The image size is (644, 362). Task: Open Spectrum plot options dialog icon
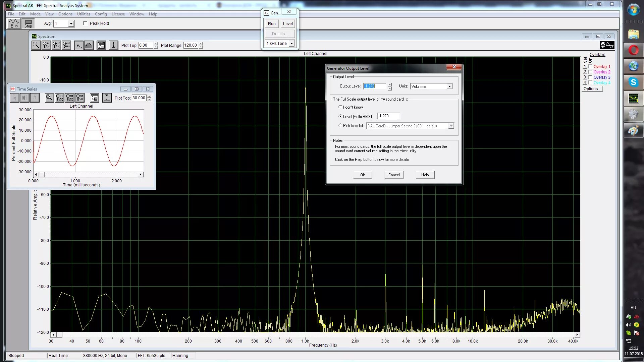101,45
